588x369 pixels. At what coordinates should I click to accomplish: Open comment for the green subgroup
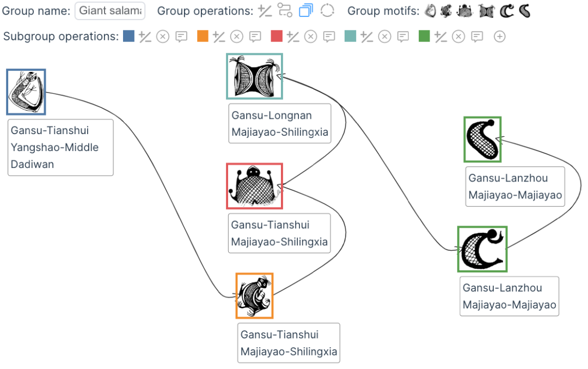(x=477, y=37)
